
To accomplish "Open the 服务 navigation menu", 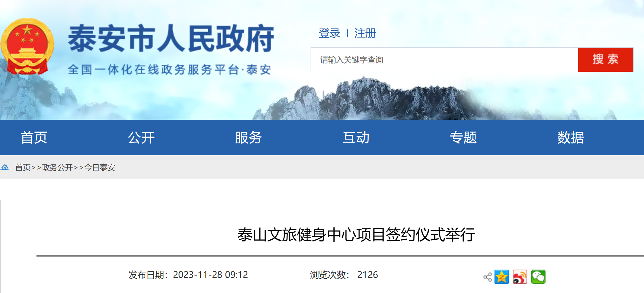I will point(249,137).
